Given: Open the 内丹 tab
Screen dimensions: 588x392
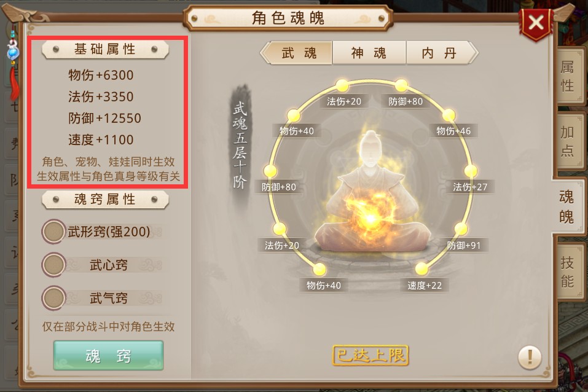Looking at the screenshot, I should pyautogui.click(x=439, y=53).
